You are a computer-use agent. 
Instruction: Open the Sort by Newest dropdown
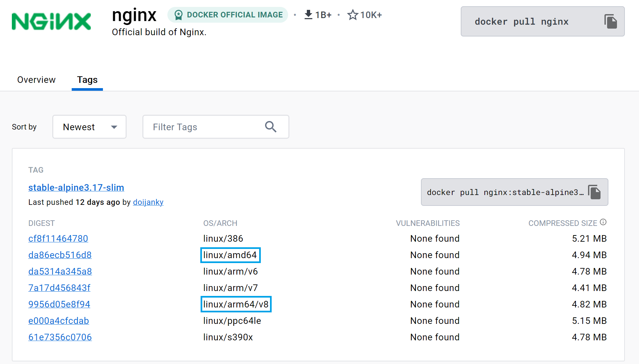(89, 127)
